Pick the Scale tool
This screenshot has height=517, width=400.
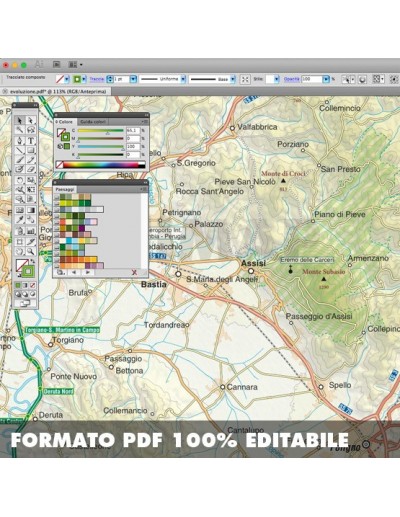31,180
